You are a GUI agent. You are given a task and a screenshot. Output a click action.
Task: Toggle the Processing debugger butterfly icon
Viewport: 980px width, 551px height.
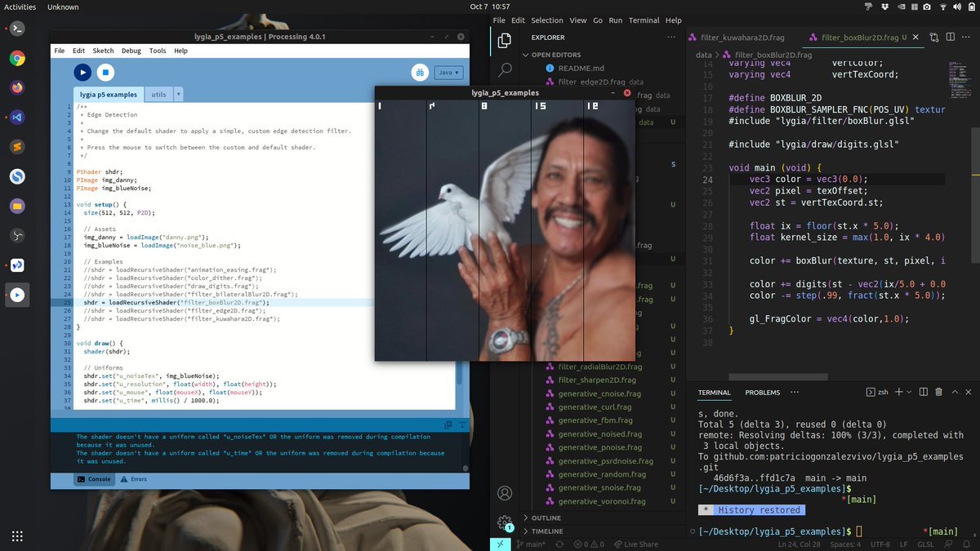[419, 73]
